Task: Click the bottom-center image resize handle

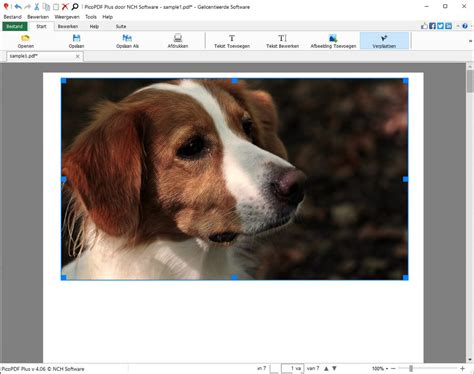Action: pos(234,278)
